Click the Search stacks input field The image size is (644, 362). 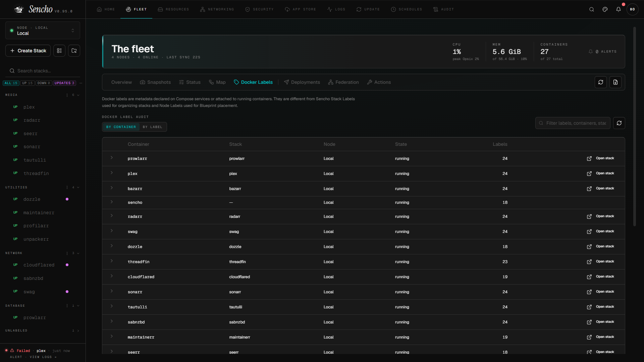tap(43, 71)
